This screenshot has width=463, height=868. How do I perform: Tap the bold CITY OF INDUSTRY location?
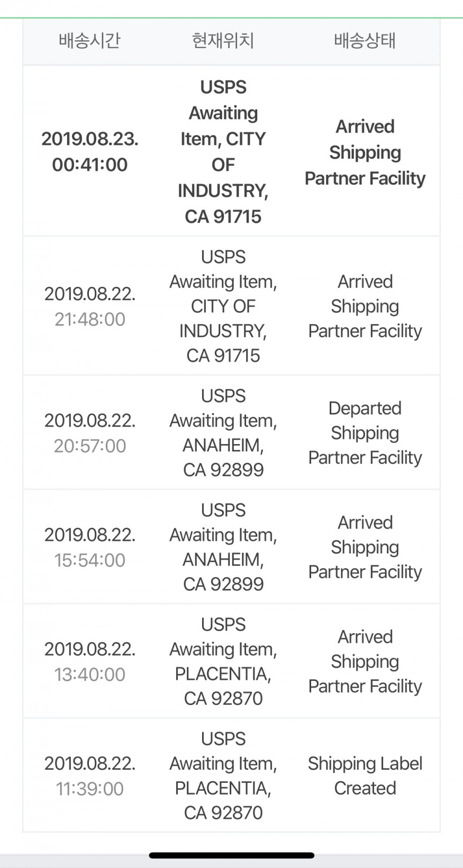tap(223, 152)
